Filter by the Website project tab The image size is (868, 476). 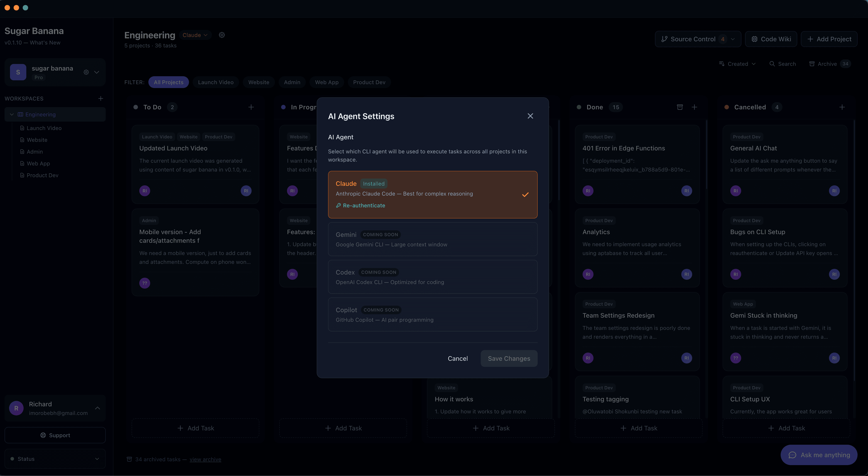258,82
